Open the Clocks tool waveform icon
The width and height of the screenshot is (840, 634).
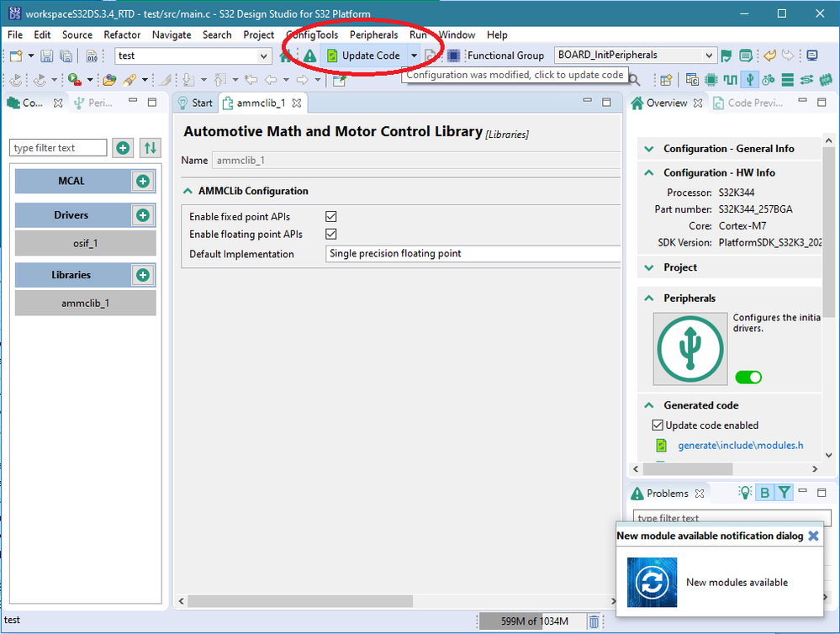point(730,81)
